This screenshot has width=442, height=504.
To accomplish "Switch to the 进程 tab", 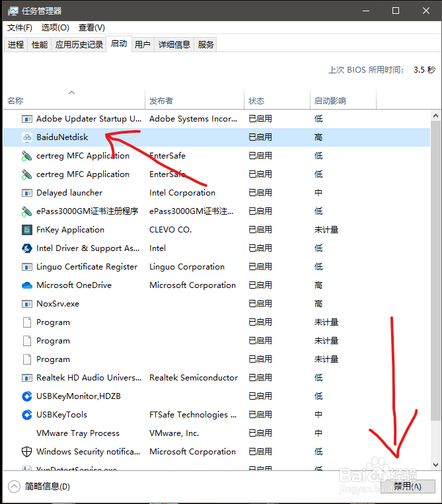I will [16, 44].
